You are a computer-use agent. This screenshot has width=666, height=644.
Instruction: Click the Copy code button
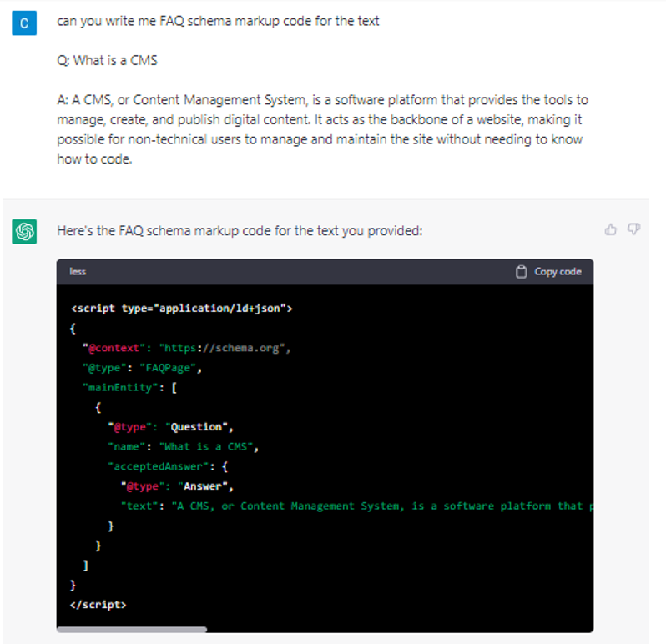coord(548,272)
